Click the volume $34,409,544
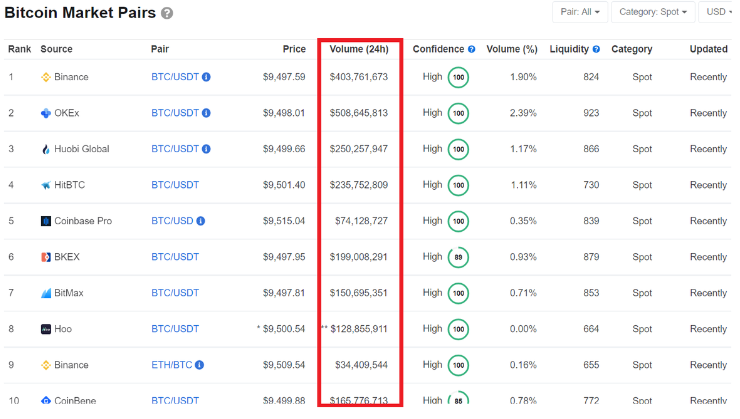This screenshot has height=419, width=740. [362, 365]
